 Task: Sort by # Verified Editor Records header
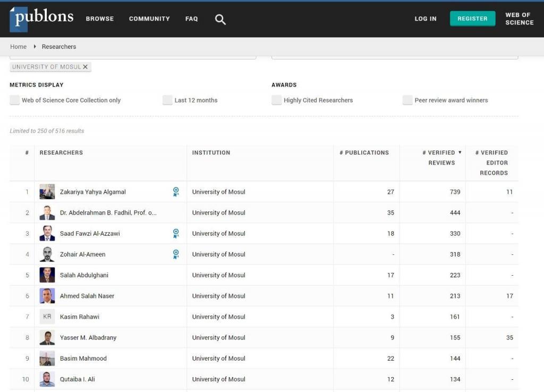click(492, 163)
